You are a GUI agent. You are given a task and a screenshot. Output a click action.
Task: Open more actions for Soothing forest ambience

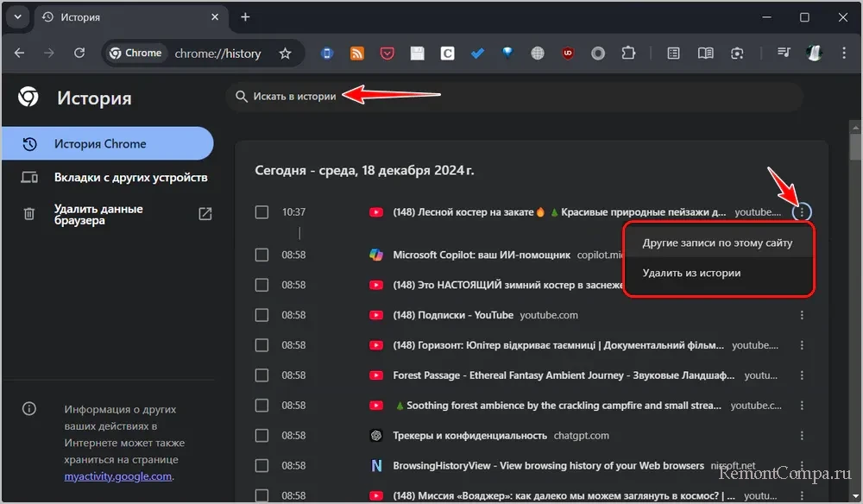pyautogui.click(x=802, y=406)
